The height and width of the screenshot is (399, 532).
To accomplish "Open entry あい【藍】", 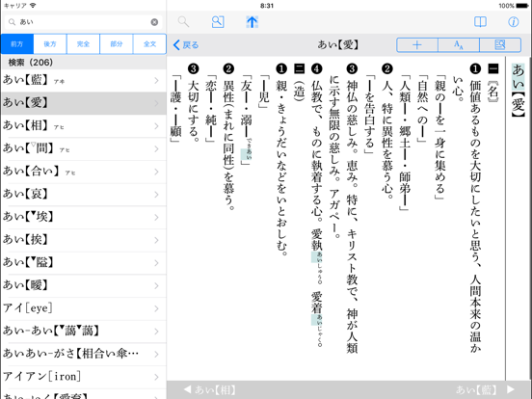I will coord(84,80).
